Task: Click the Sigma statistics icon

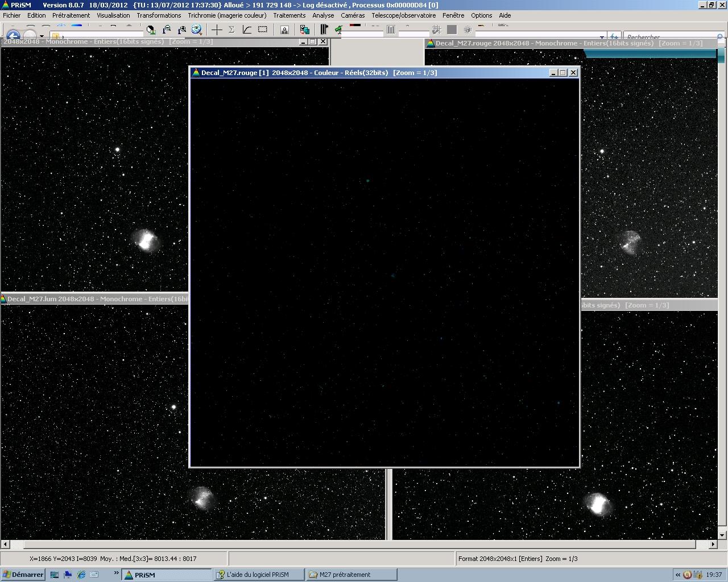Action: 231,30
